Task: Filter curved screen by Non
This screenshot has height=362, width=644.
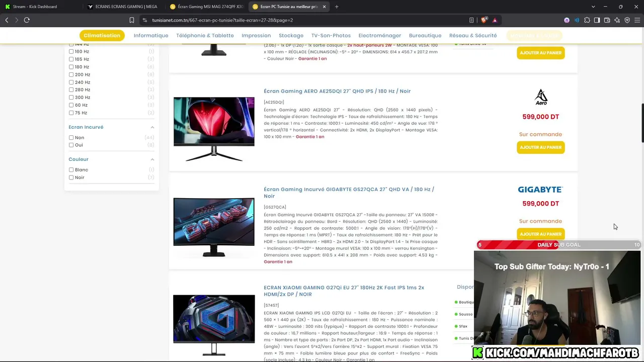Action: point(71,138)
